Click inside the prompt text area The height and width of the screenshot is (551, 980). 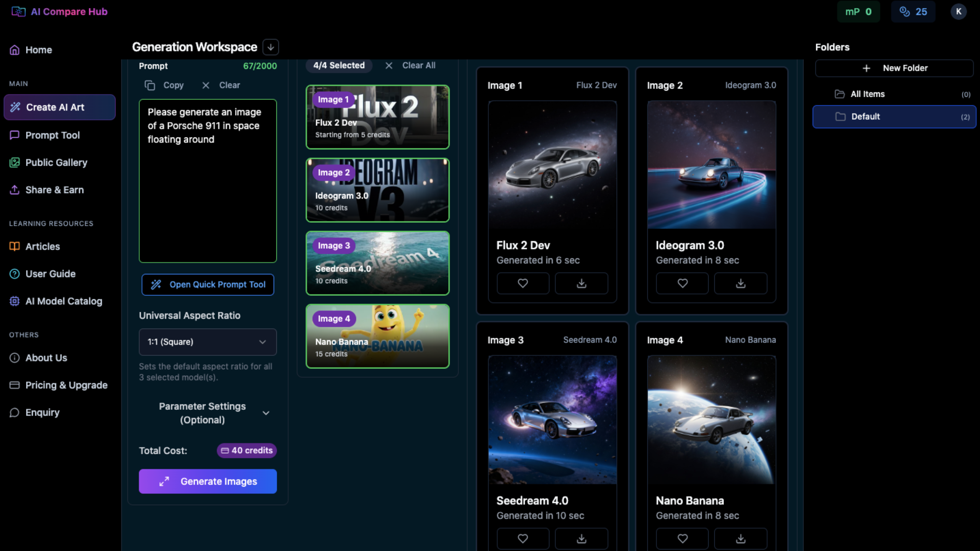[207, 181]
